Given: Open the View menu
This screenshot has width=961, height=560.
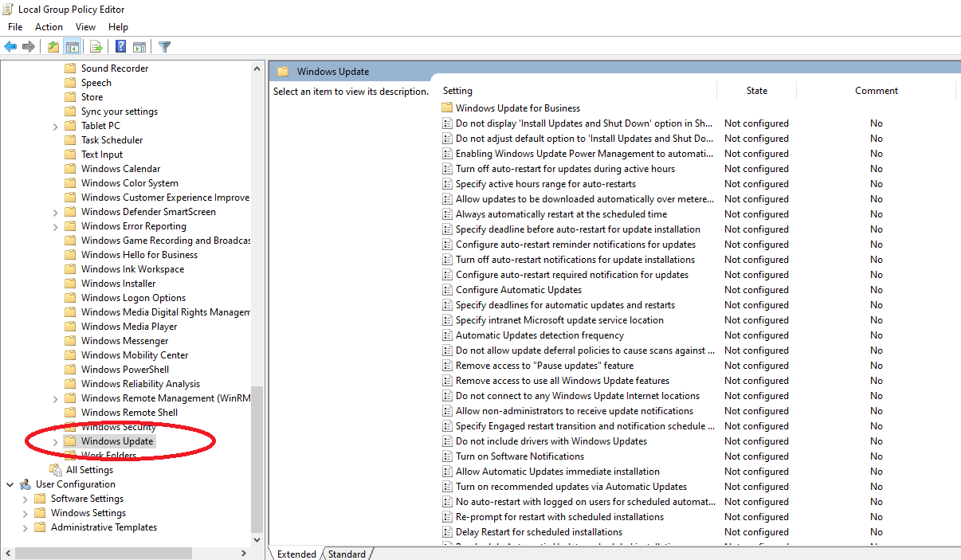Looking at the screenshot, I should pos(85,27).
